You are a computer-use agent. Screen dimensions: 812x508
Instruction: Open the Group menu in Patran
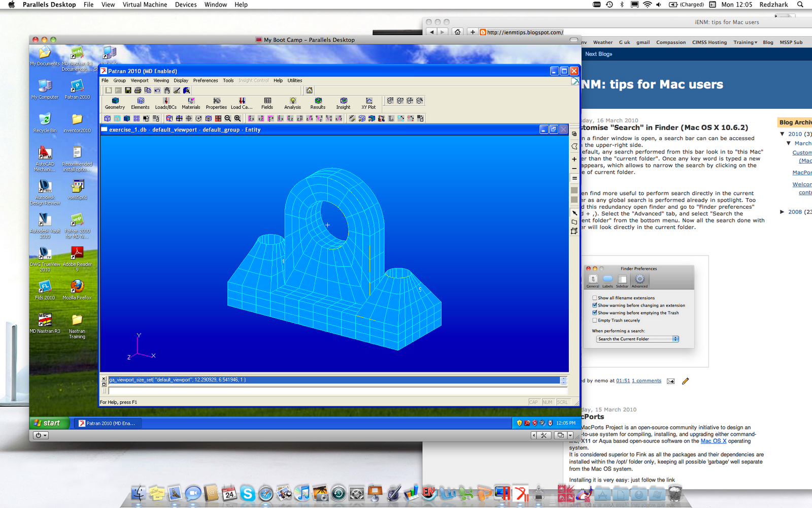click(x=120, y=80)
